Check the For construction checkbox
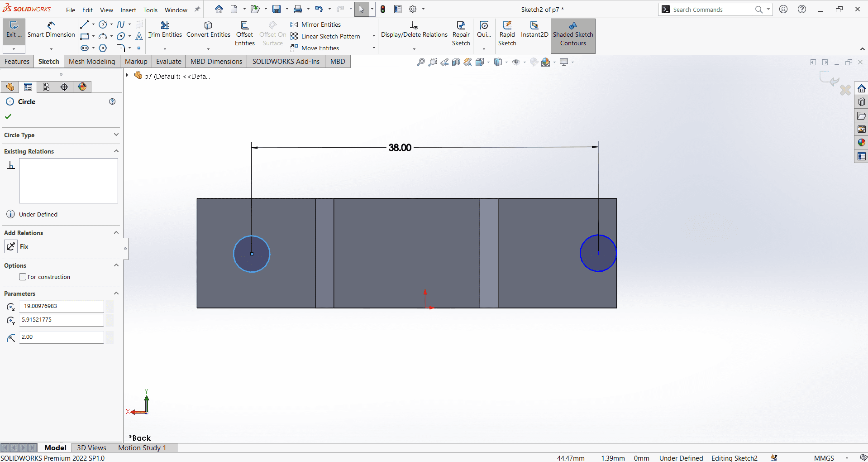Image resolution: width=868 pixels, height=462 pixels. 23,277
